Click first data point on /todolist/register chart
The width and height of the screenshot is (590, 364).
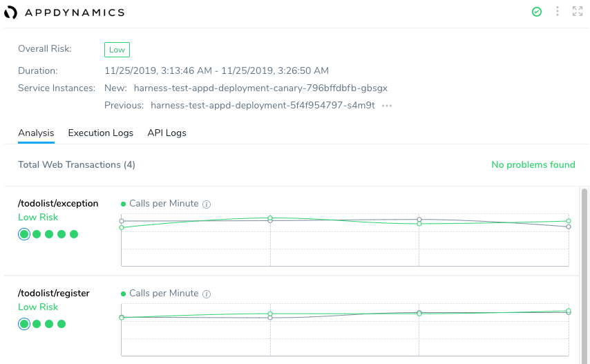click(122, 317)
